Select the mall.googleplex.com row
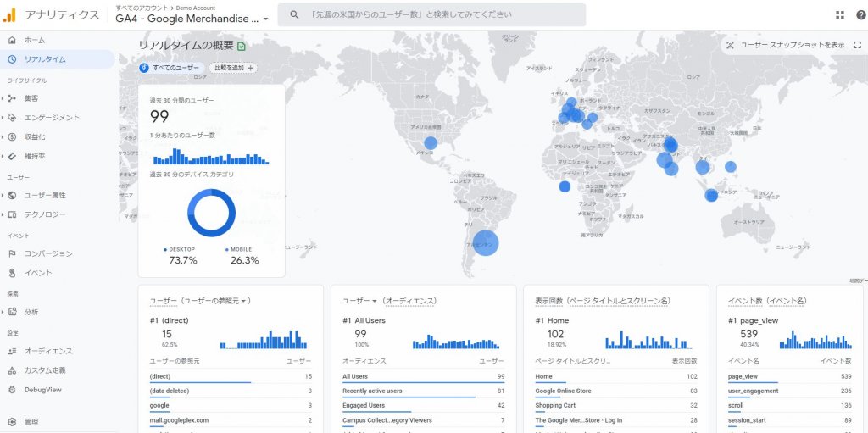Viewport: 868px width, 433px height. coord(231,420)
